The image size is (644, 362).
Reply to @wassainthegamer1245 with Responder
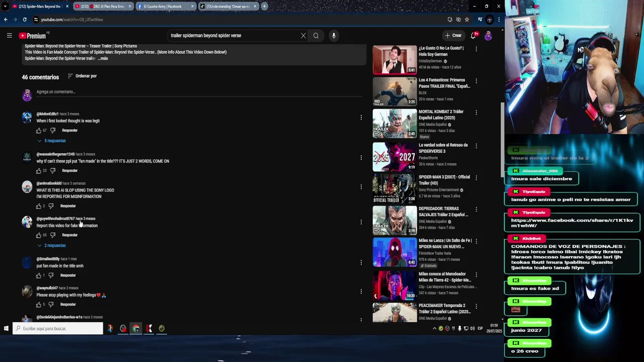click(69, 170)
